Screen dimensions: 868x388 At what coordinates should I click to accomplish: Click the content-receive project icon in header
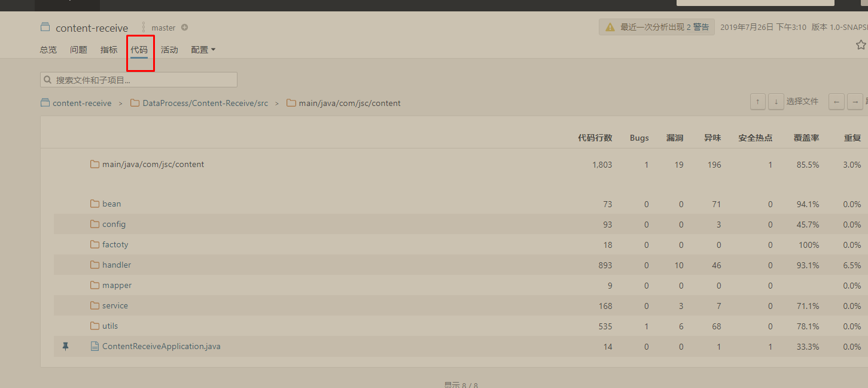[x=45, y=27]
